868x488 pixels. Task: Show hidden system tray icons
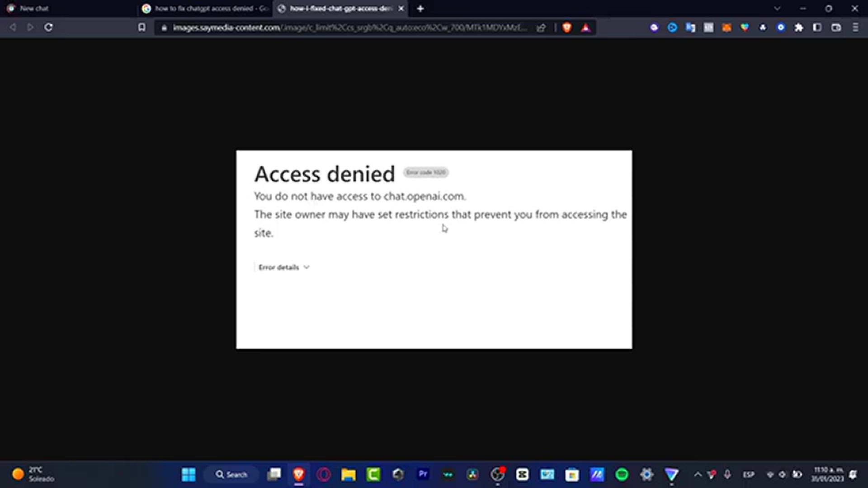coord(698,474)
